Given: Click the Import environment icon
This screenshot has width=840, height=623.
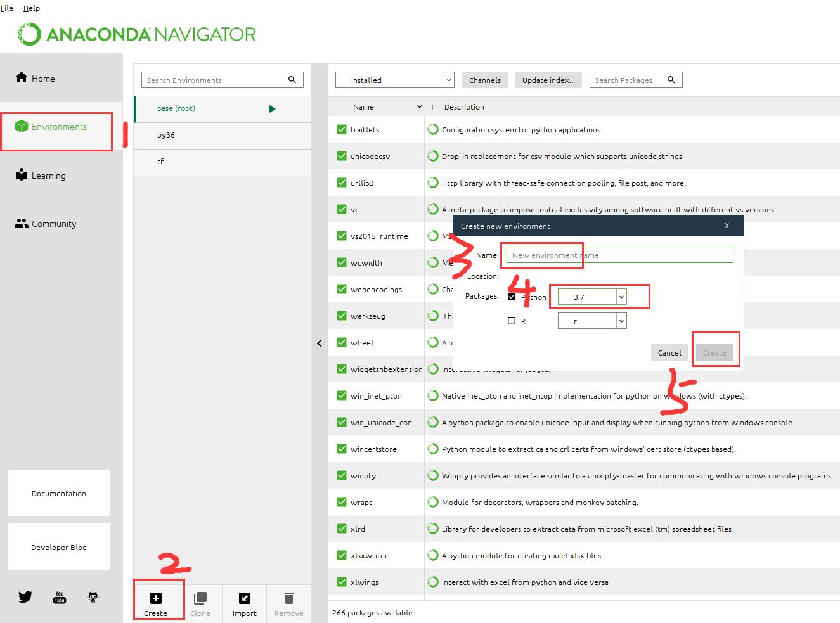Looking at the screenshot, I should [245, 598].
